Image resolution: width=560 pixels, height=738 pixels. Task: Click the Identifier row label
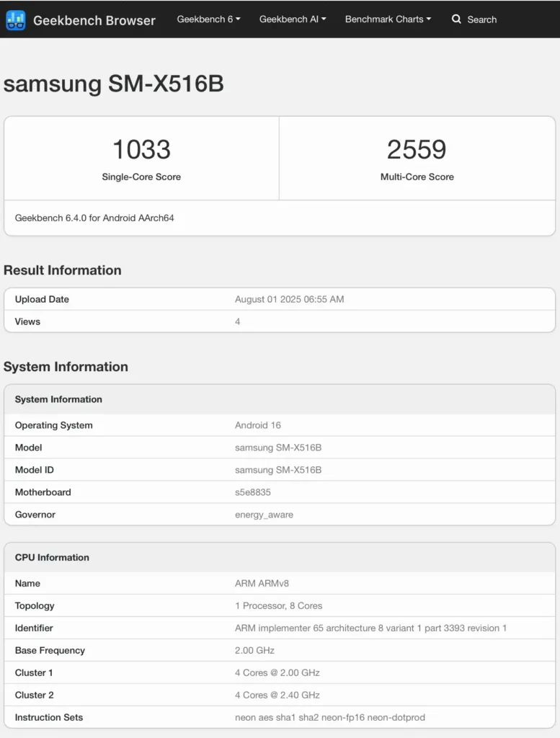[x=34, y=628]
